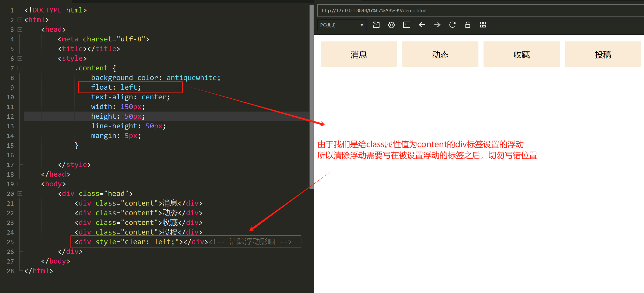
Task: Collapse the head fold on line 3
Action: [x=20, y=29]
